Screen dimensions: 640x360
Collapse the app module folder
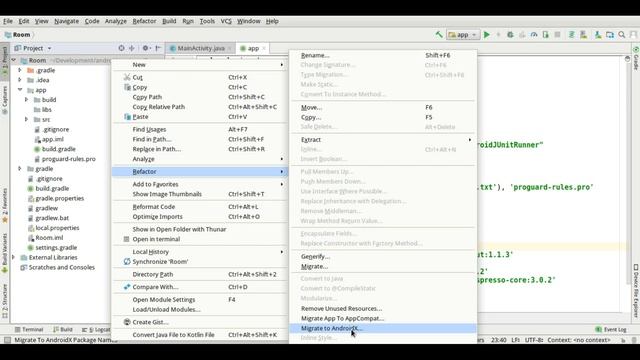(20, 90)
